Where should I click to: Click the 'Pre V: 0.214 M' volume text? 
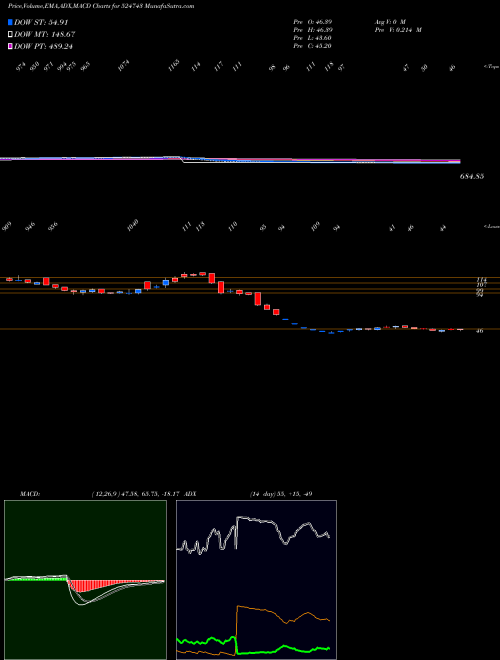tap(398, 30)
